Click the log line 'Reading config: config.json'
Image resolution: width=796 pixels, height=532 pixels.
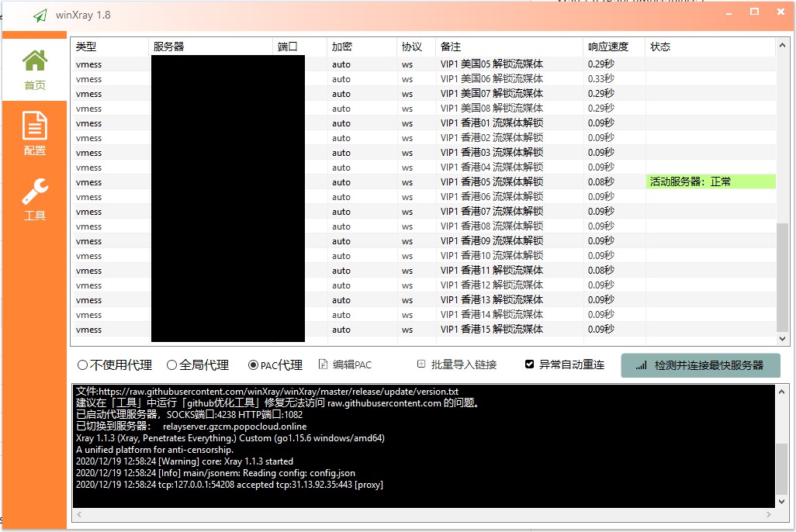pos(216,473)
